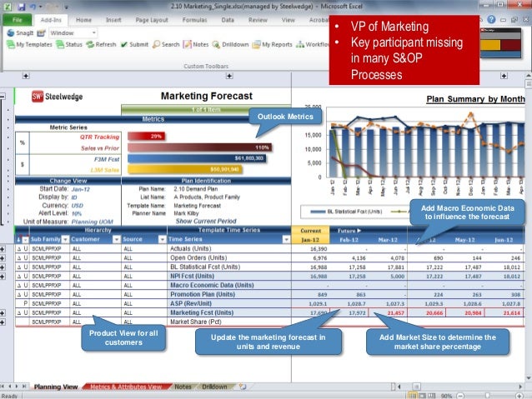Select the ASP (Rev/Unit) row label
This screenshot has width=532, height=399.
click(191, 303)
